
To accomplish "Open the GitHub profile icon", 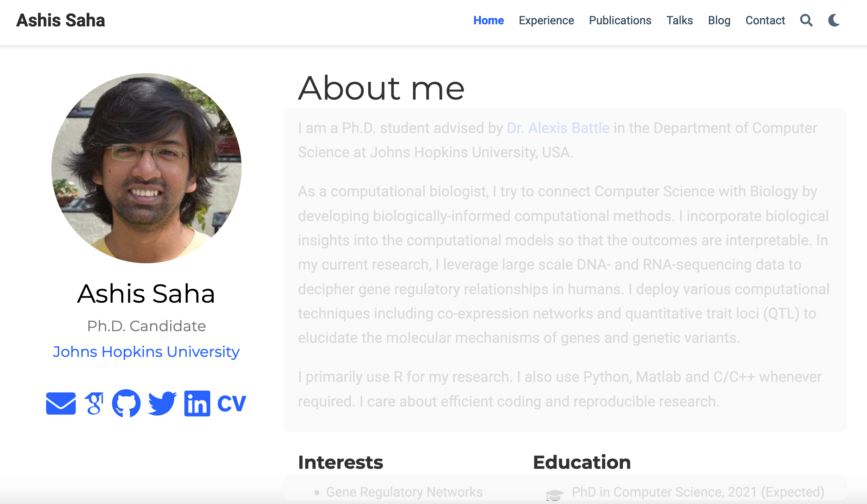I will click(x=126, y=403).
